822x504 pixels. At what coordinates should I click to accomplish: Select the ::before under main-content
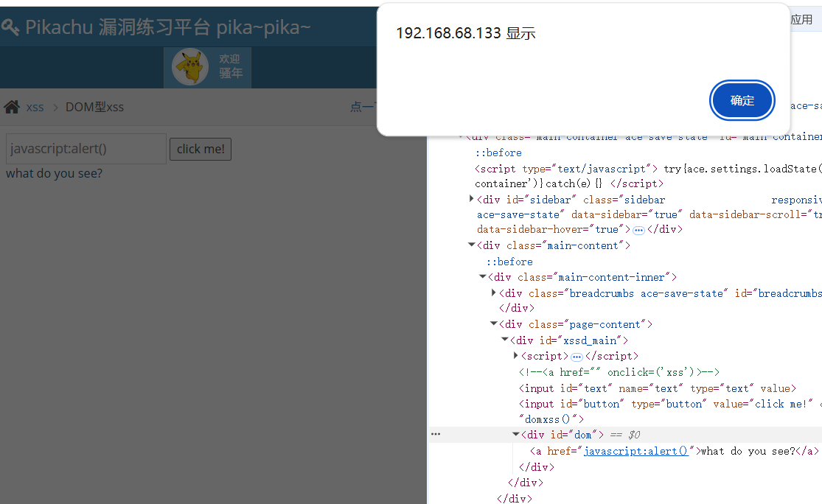[x=509, y=262]
